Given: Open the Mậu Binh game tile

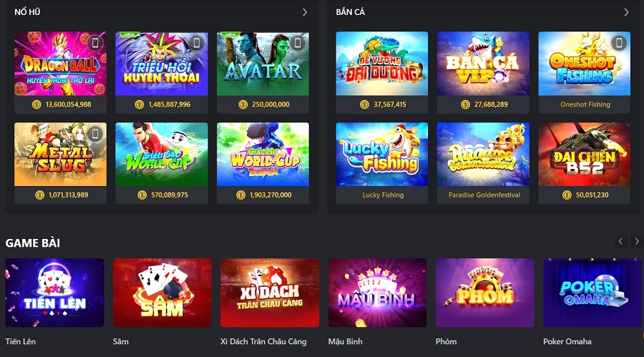Looking at the screenshot, I should [x=377, y=293].
